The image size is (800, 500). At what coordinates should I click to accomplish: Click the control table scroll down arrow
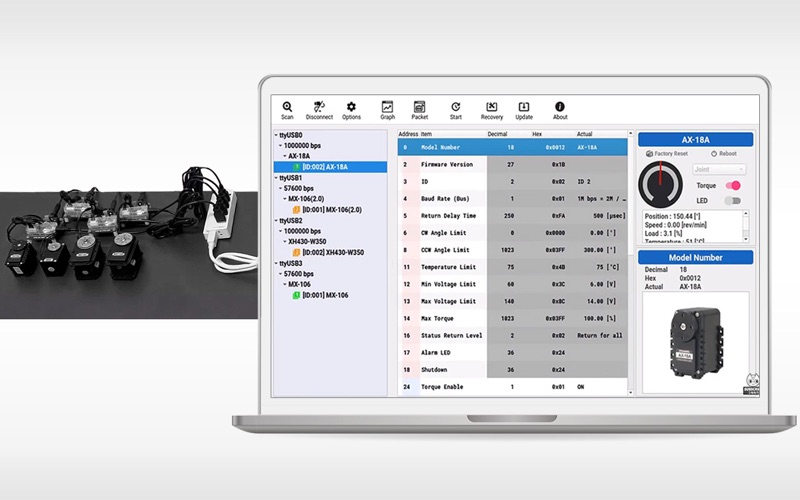point(631,393)
